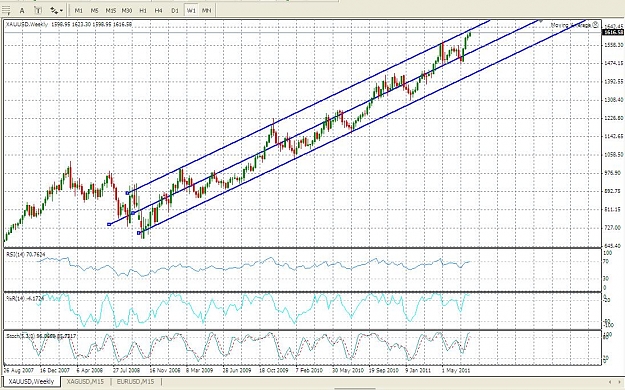
Task: Click the '9 Jan 2011' date label
Action: (x=418, y=370)
